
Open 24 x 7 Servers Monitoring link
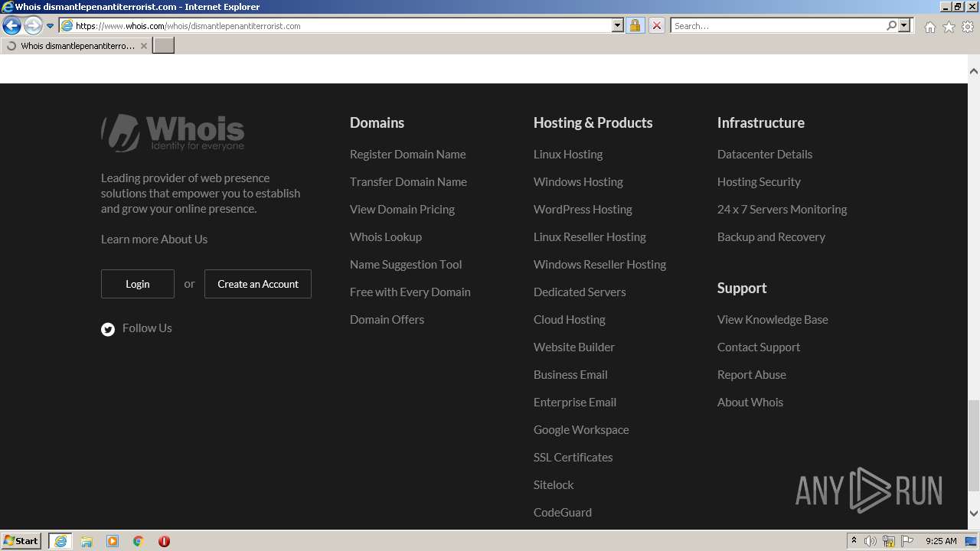(x=782, y=209)
